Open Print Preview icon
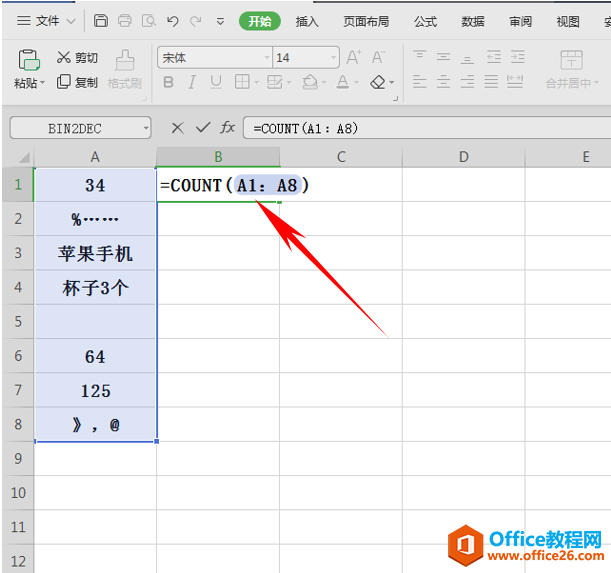Viewport: 611px width, 573px height. [x=149, y=21]
